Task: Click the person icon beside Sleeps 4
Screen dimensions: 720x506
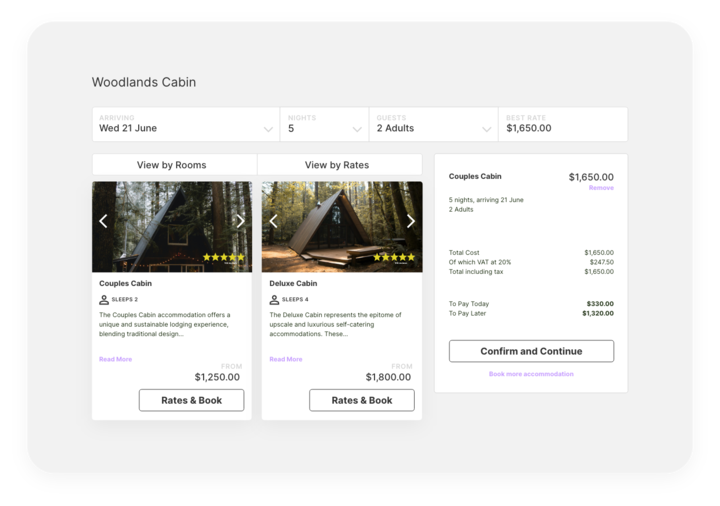Action: [x=274, y=299]
